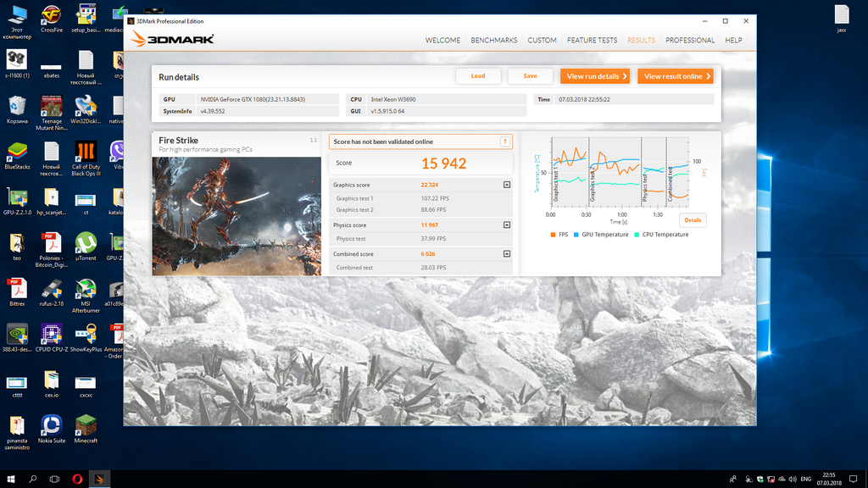Screen dimensions: 868x488
Task: Open the Windows Start menu
Action: pos(10,480)
